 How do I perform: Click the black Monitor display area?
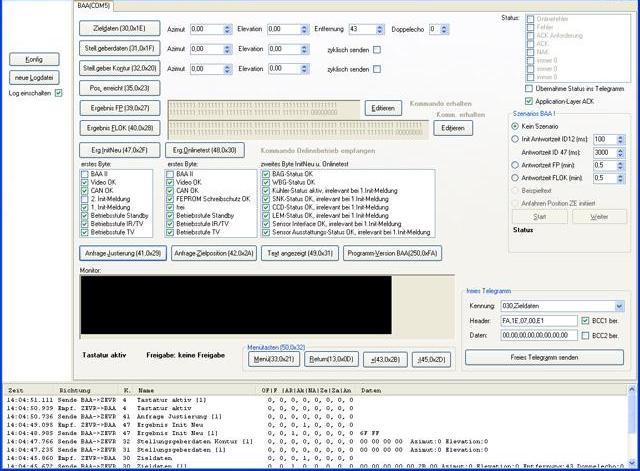pos(236,305)
